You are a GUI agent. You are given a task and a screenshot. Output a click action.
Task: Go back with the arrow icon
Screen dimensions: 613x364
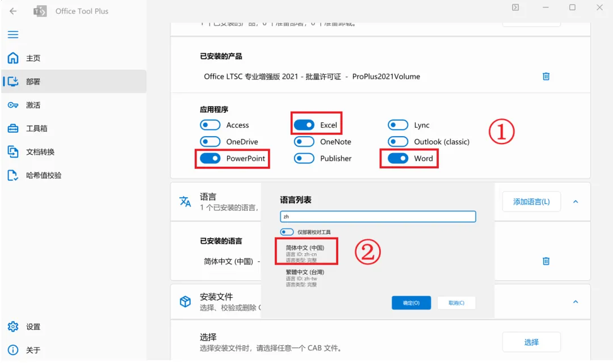[x=13, y=11]
